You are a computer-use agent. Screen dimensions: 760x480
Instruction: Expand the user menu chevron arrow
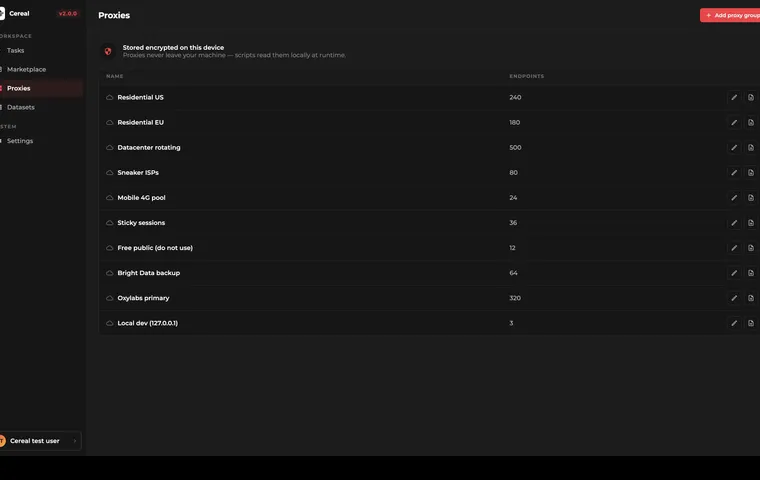tap(75, 441)
